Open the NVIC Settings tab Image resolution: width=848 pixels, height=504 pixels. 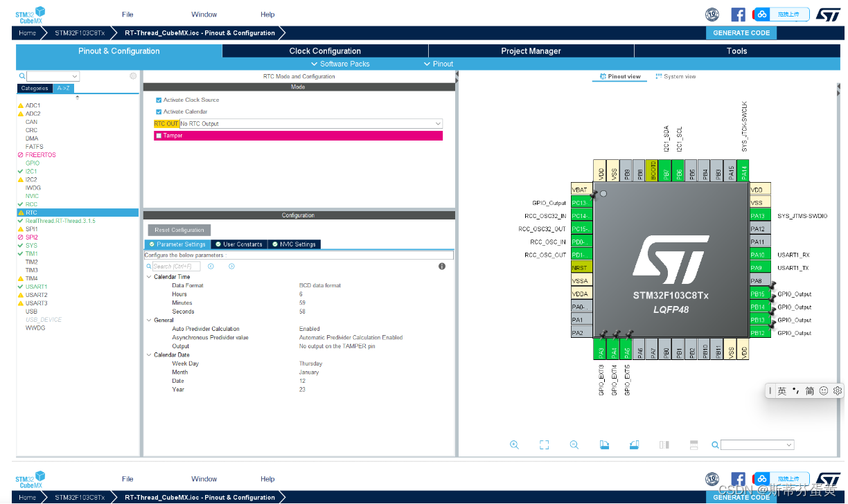tap(294, 244)
